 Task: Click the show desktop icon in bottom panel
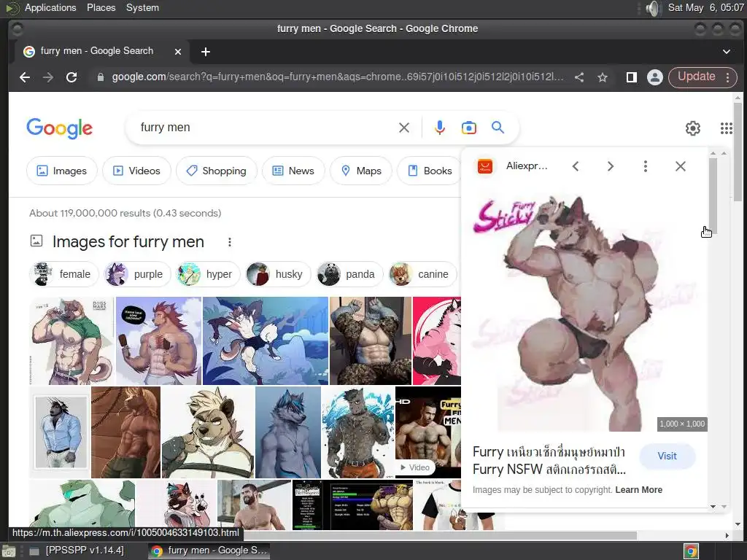9,552
